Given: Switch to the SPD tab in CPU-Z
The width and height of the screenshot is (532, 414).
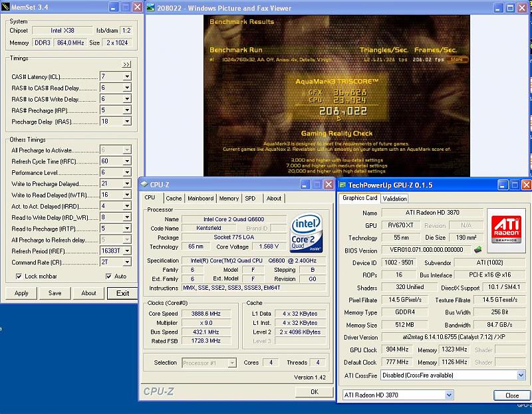Looking at the screenshot, I should coord(251,198).
